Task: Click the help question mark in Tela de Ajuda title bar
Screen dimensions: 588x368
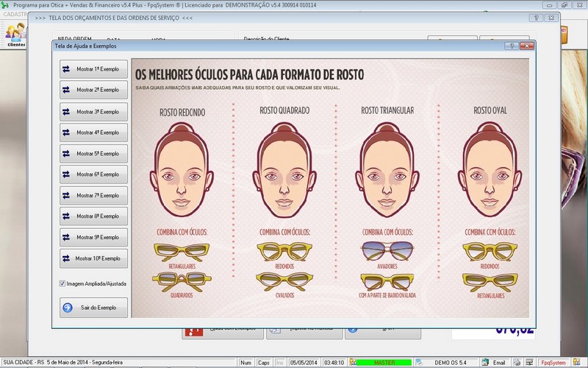Action: point(512,46)
